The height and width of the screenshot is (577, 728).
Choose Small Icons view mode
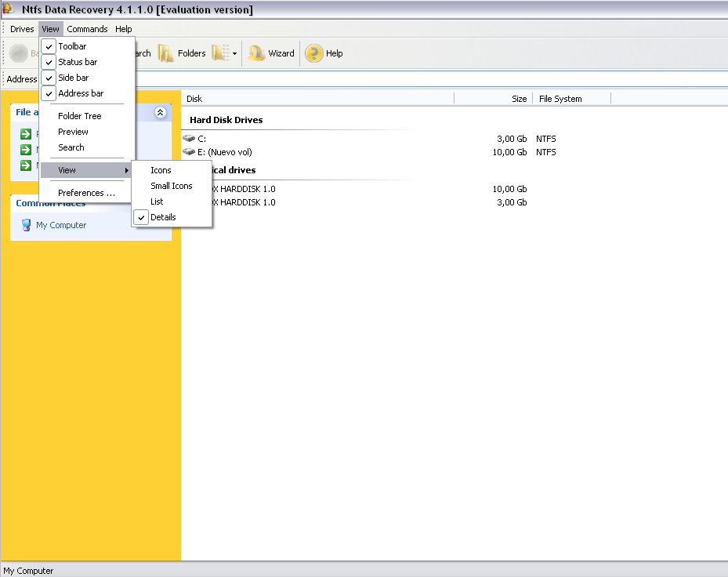[x=172, y=186]
